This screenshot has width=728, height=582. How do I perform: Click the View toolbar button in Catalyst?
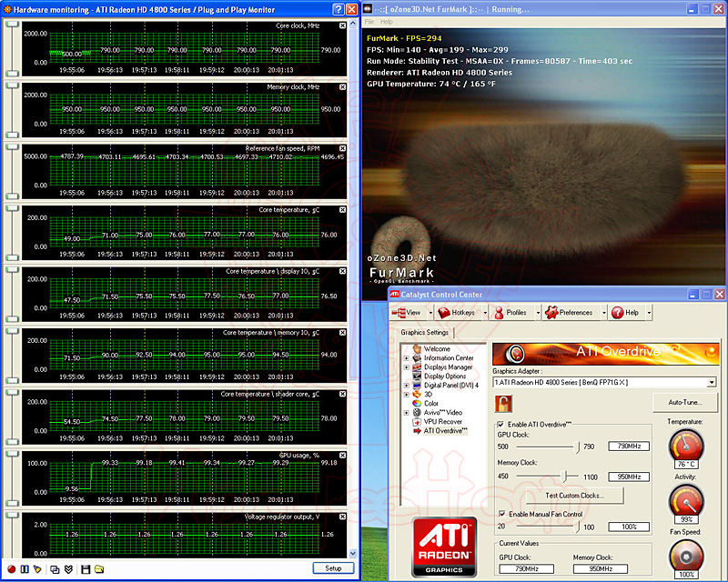point(406,313)
